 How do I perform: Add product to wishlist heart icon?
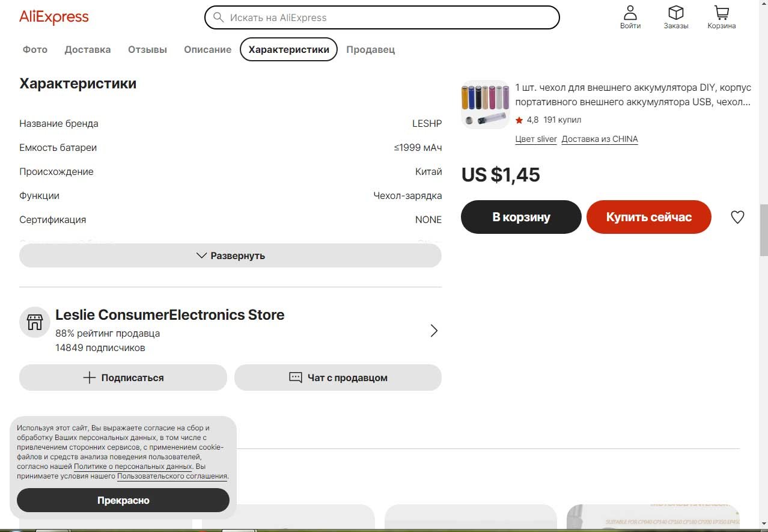pos(737,217)
